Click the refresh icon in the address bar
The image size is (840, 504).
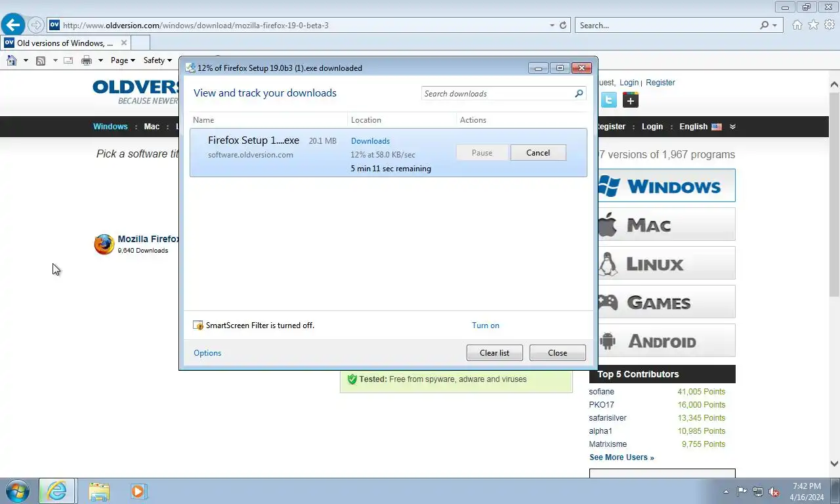pos(562,25)
